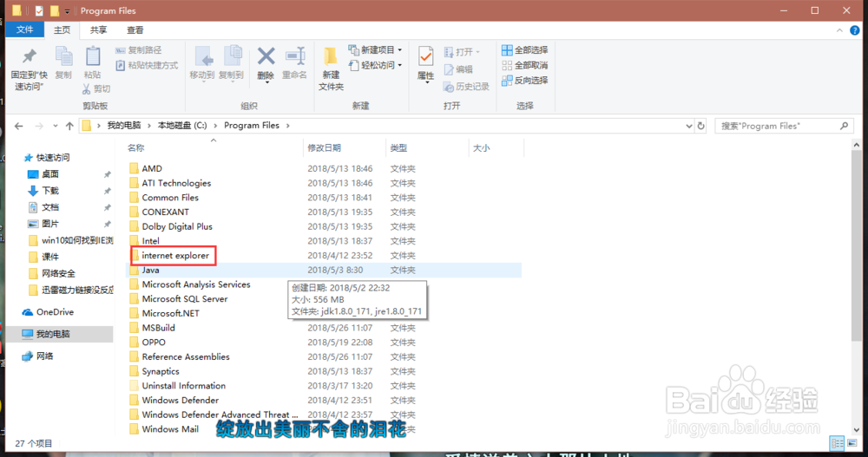Click the Refresh button
This screenshot has width=868, height=457.
tap(700, 126)
